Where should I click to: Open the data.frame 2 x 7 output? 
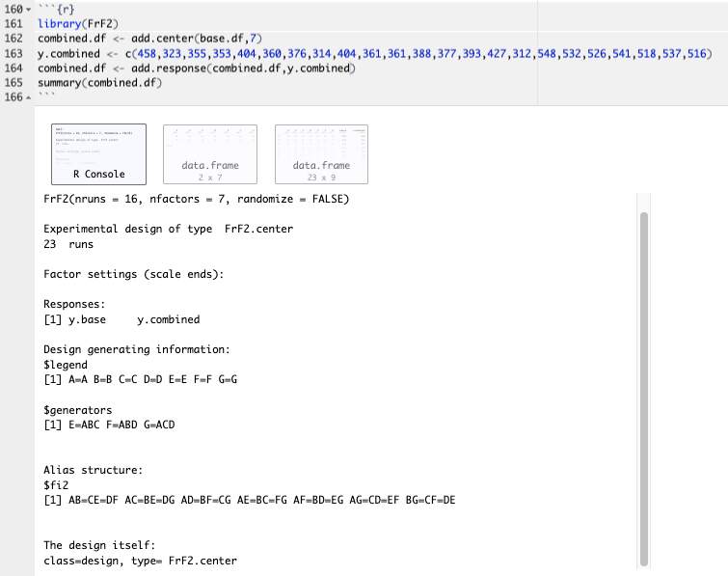(210, 154)
